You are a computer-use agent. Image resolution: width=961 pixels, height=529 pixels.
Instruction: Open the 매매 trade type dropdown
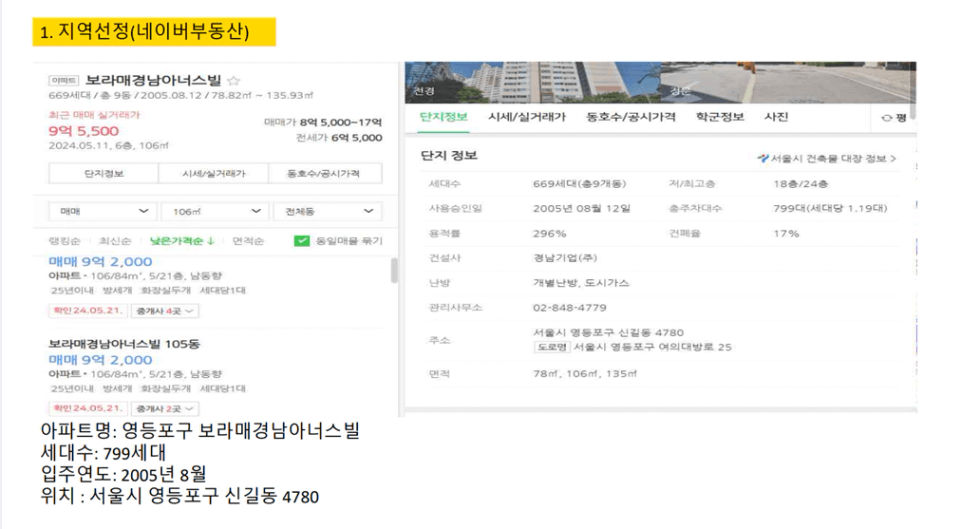tap(102, 211)
